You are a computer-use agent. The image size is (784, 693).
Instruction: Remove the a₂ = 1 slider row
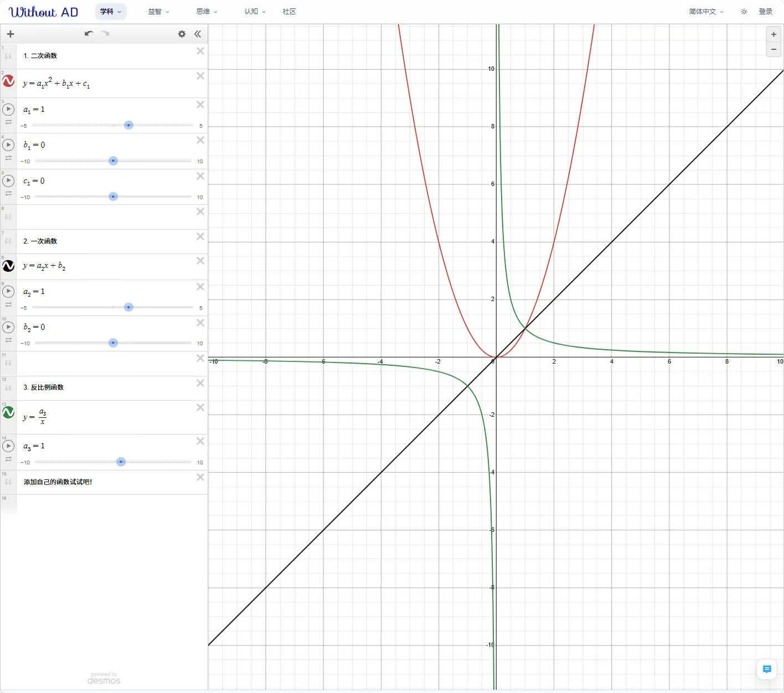tap(200, 287)
